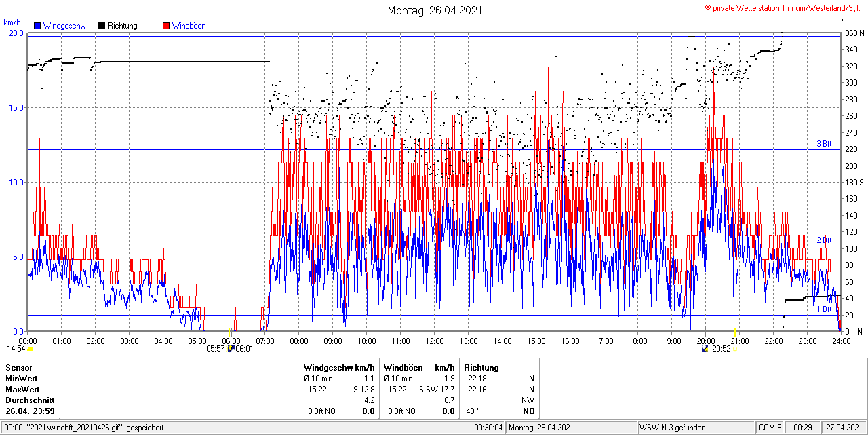Click the 6.7 average gust value
The height and width of the screenshot is (435, 868).
450,400
